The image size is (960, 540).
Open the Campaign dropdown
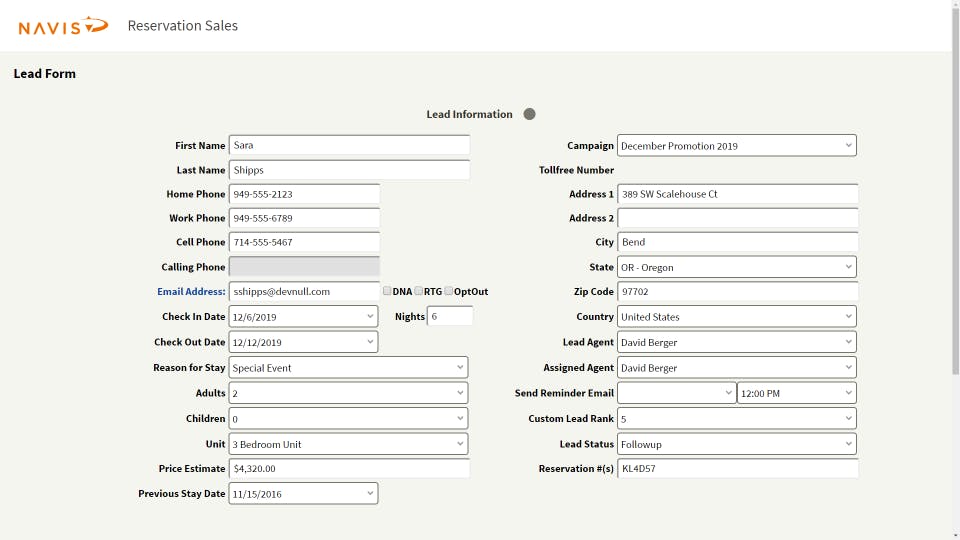736,146
